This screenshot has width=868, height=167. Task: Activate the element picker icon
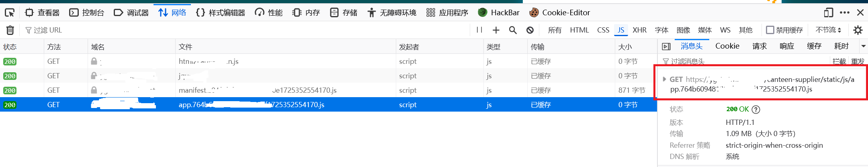pos(10,13)
